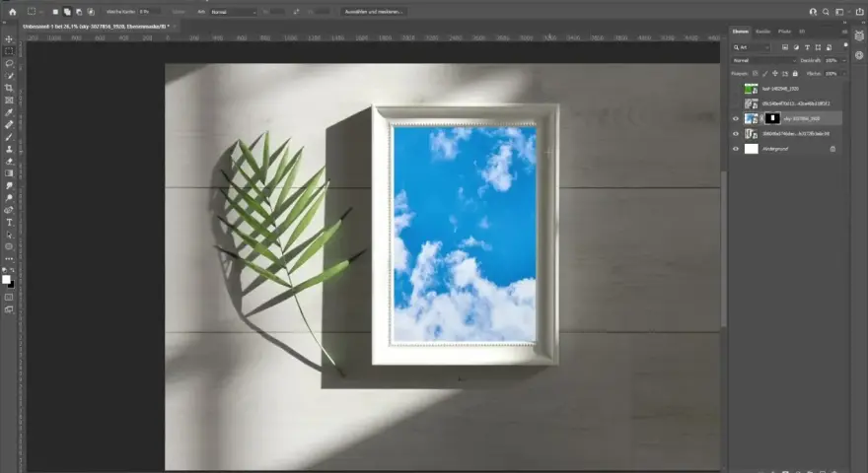Select the Eyedropper tool
868x473 pixels.
pyautogui.click(x=9, y=112)
